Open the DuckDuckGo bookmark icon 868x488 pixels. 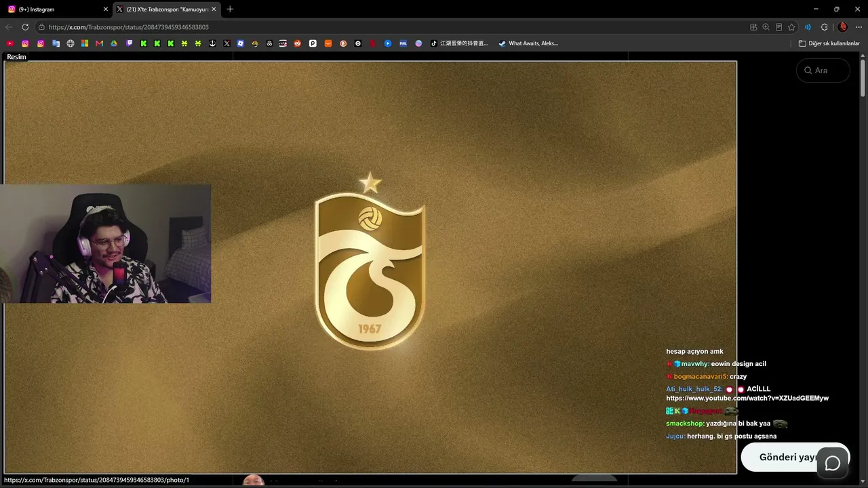(343, 43)
